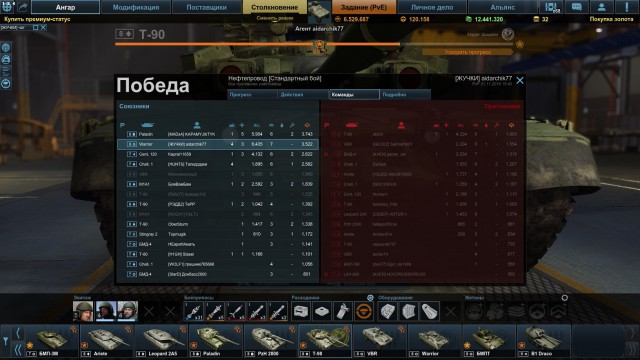This screenshot has height=360, width=640.
Task: Select the first equipment slot
Action: click(387, 311)
